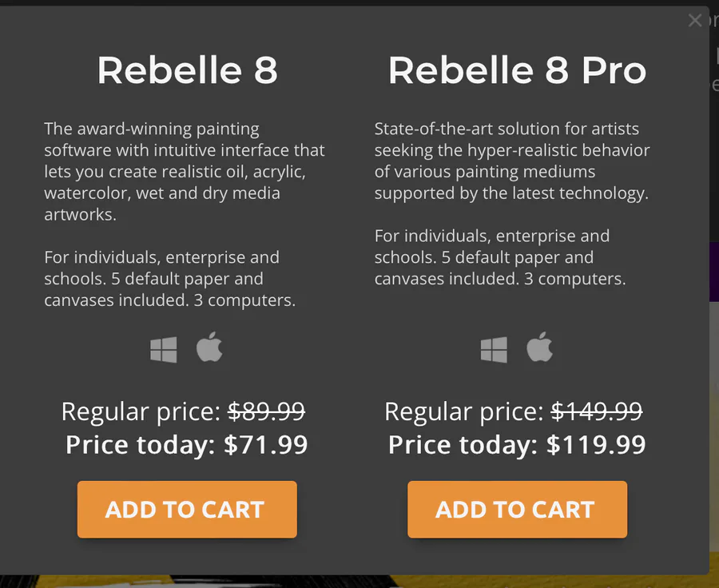Select the Apple logo for Rebelle 8 Pro

539,348
